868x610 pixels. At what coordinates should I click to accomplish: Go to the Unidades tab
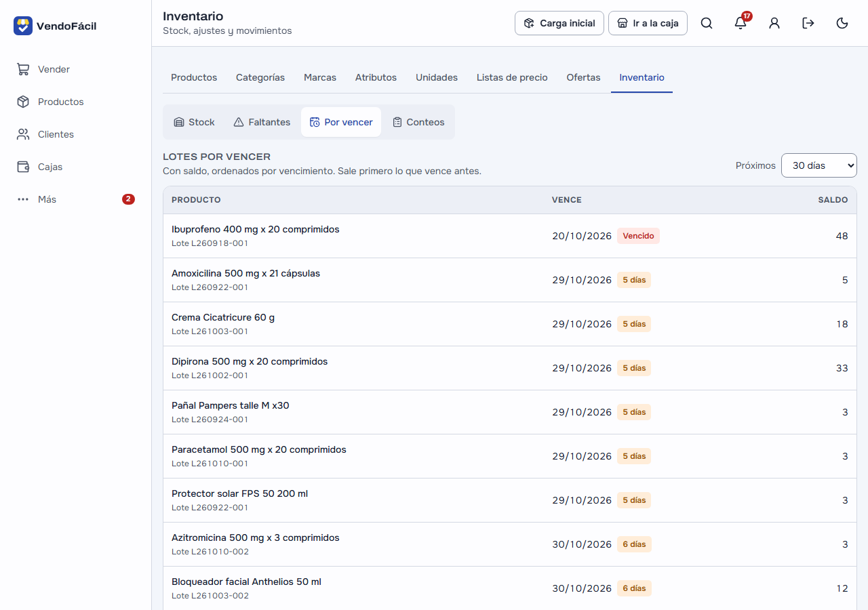tap(437, 77)
